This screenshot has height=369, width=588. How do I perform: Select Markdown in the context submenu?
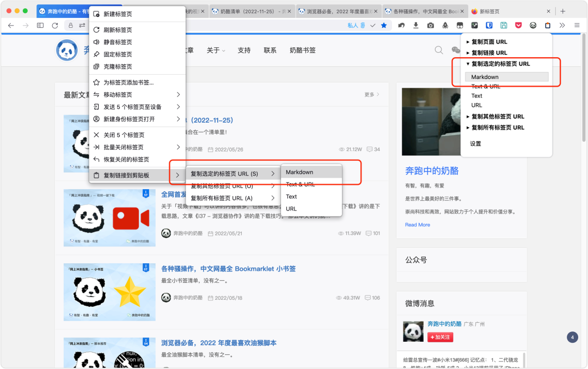click(x=311, y=172)
